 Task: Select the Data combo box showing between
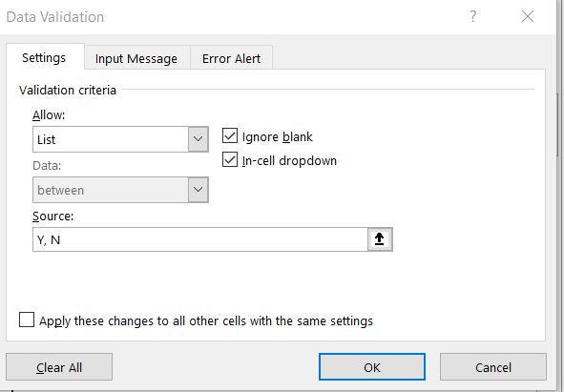[x=120, y=190]
